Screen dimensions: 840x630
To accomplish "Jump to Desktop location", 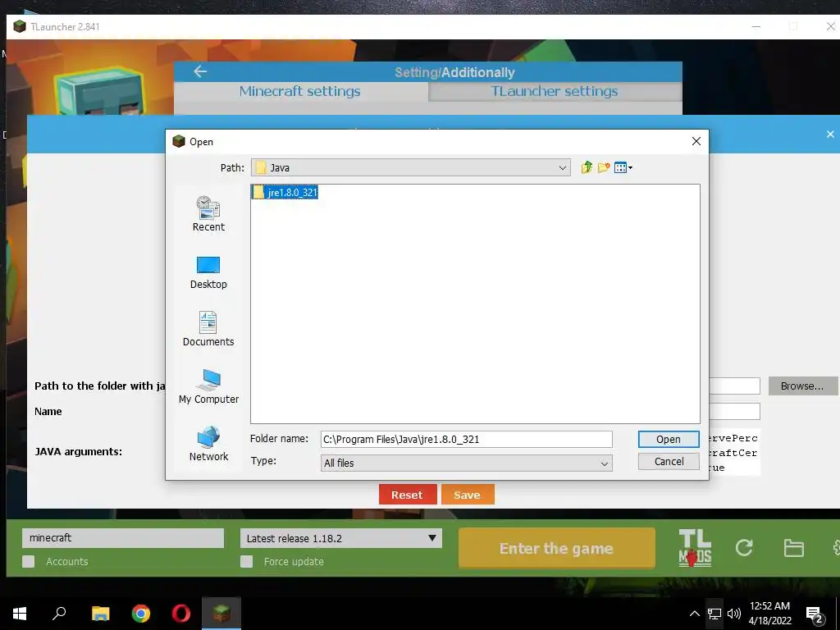I will click(208, 272).
